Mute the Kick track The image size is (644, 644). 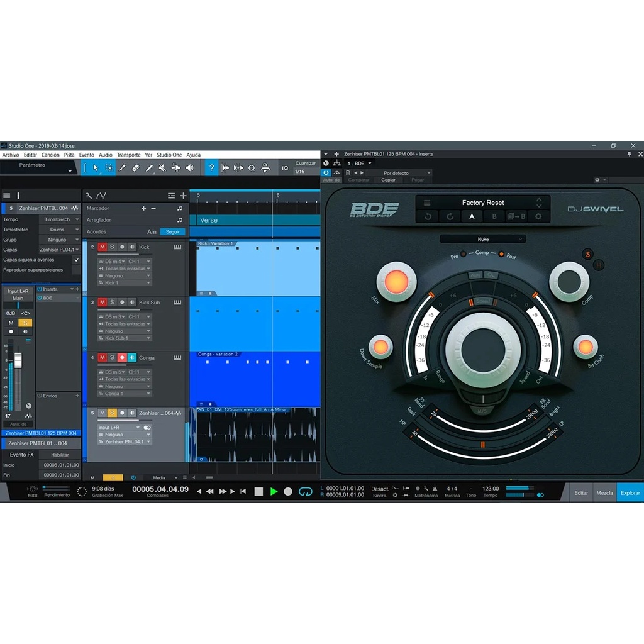(103, 247)
